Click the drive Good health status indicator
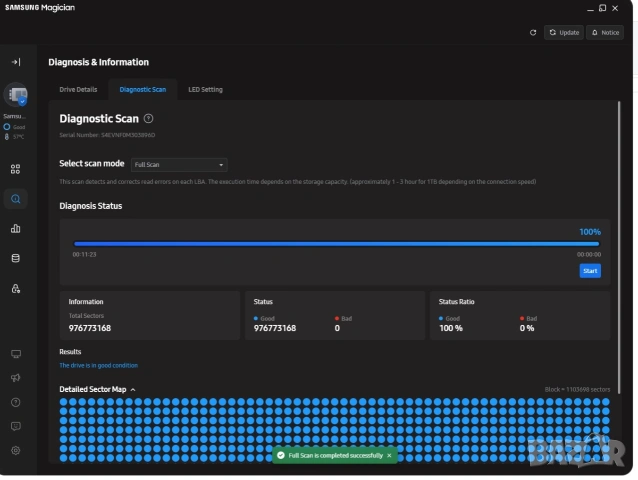 15,127
